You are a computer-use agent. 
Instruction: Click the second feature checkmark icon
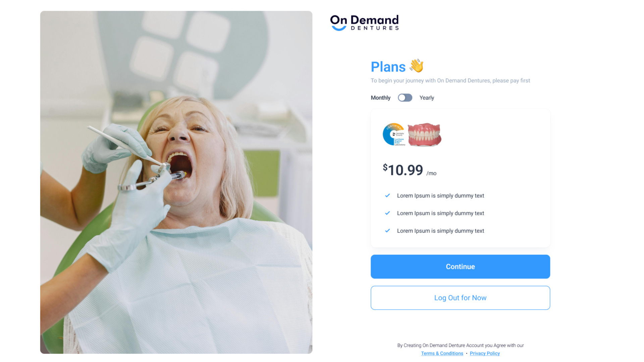coord(387,213)
